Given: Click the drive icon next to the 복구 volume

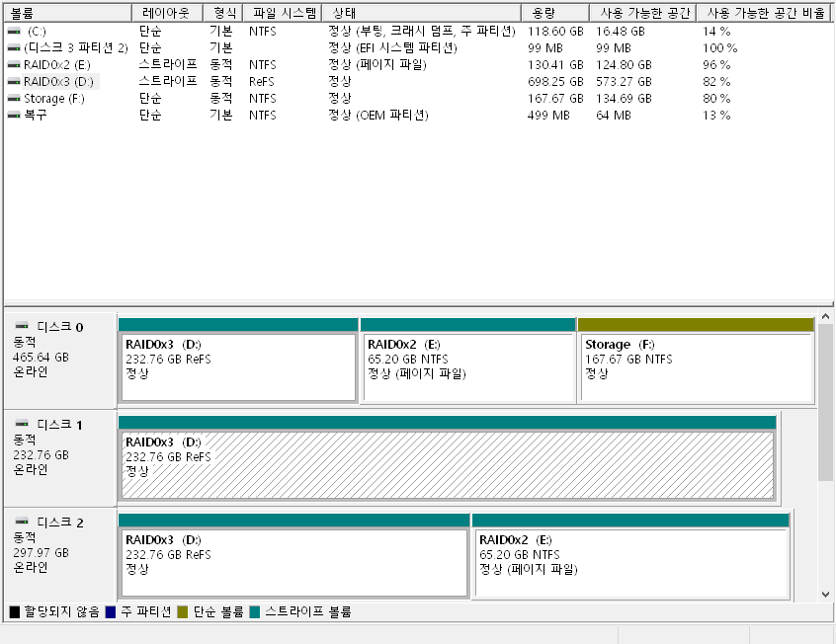Looking at the screenshot, I should tap(14, 116).
